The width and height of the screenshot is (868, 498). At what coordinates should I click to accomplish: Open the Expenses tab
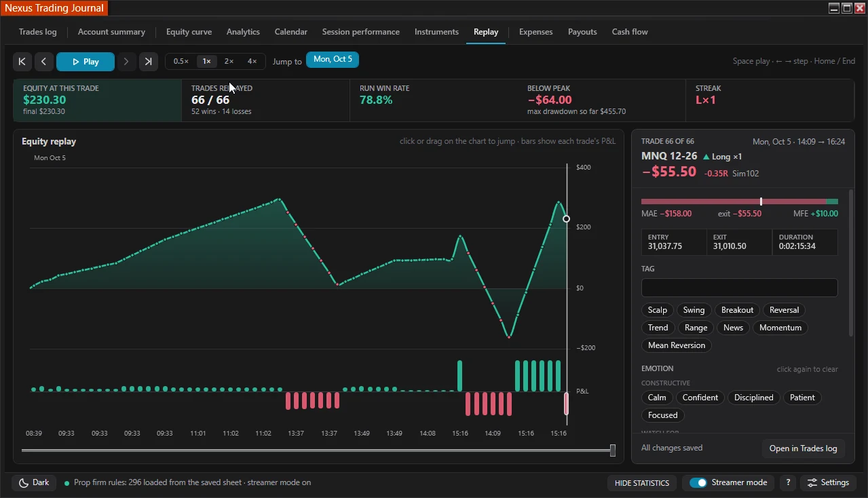click(x=535, y=32)
